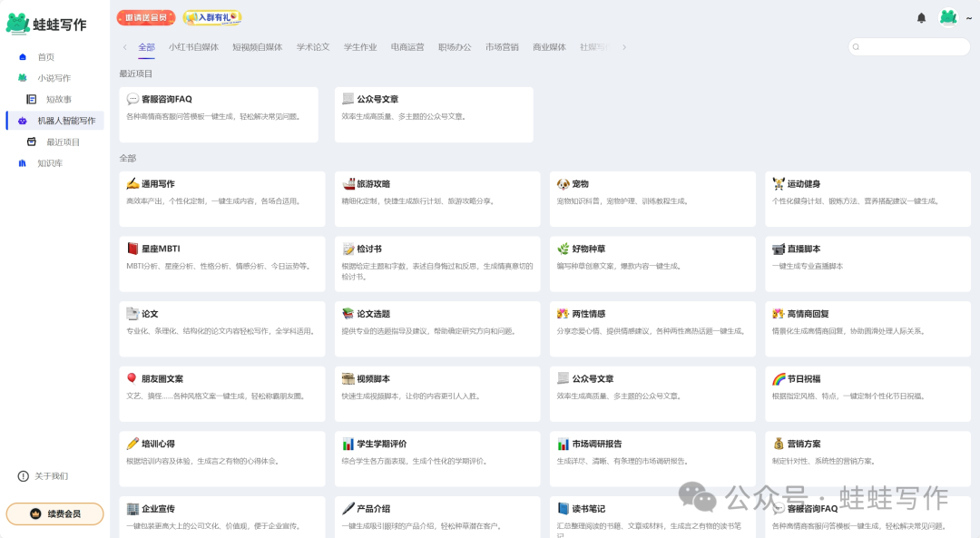
Task: Click the notification bell icon
Action: click(921, 17)
